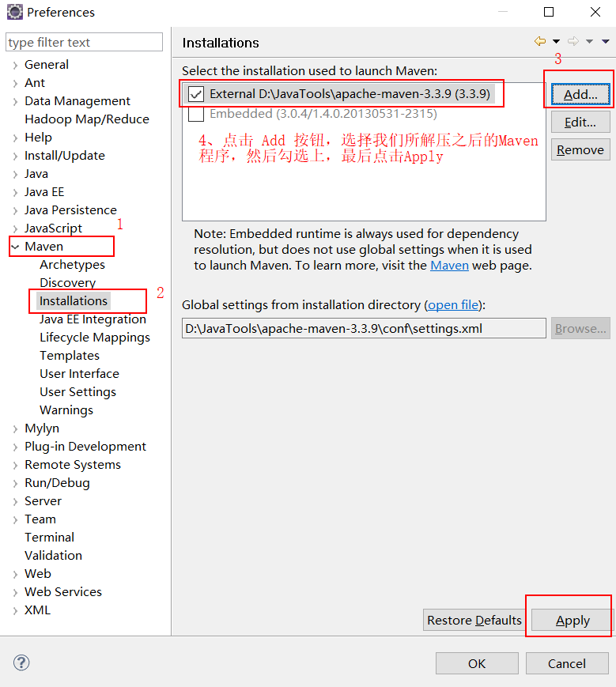Maximize the Preferences window

click(x=549, y=12)
